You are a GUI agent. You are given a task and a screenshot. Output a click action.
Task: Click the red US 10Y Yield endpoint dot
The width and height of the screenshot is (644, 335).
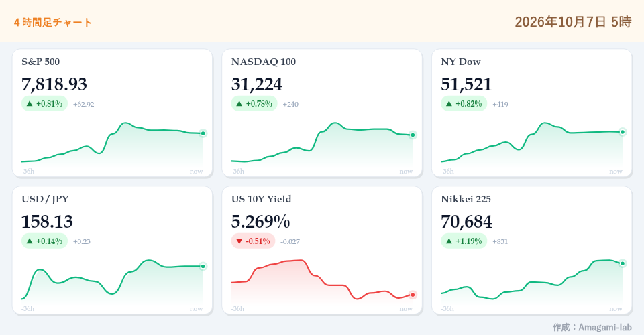(413, 295)
